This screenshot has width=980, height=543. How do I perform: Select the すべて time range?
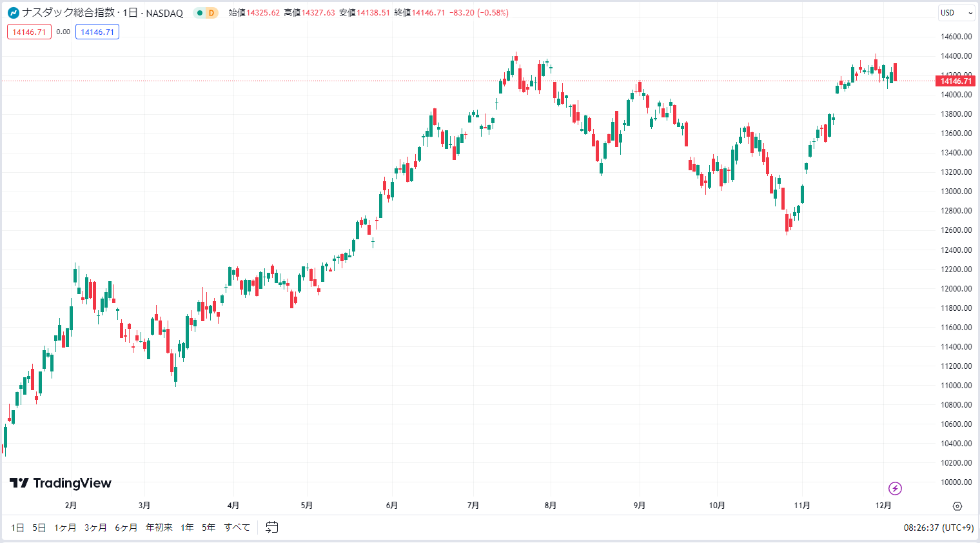pos(237,528)
